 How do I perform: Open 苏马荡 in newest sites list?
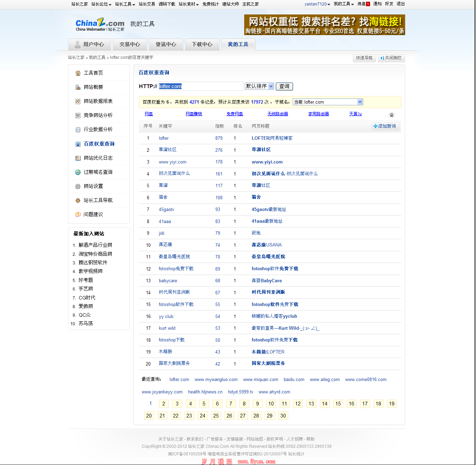click(86, 324)
